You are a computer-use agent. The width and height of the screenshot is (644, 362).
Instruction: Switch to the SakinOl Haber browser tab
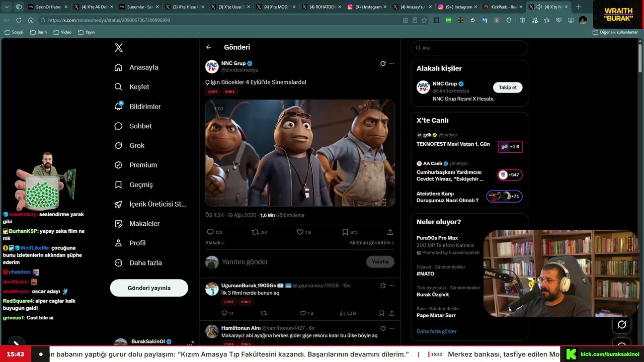point(47,7)
